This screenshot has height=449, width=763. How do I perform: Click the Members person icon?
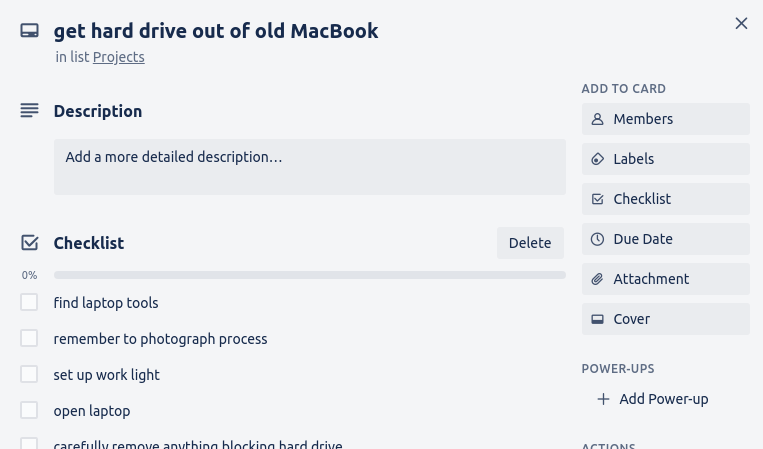pos(598,119)
